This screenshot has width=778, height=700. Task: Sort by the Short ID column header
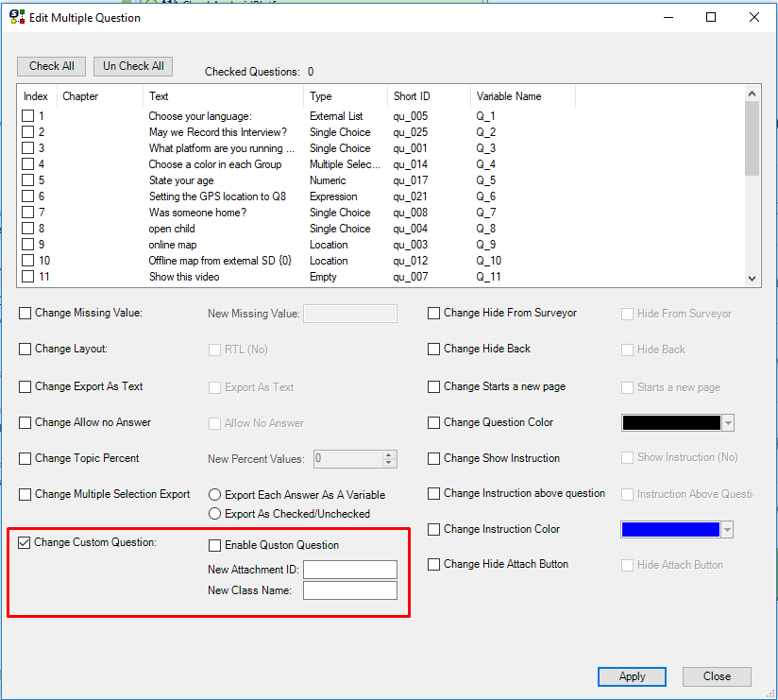click(x=429, y=96)
